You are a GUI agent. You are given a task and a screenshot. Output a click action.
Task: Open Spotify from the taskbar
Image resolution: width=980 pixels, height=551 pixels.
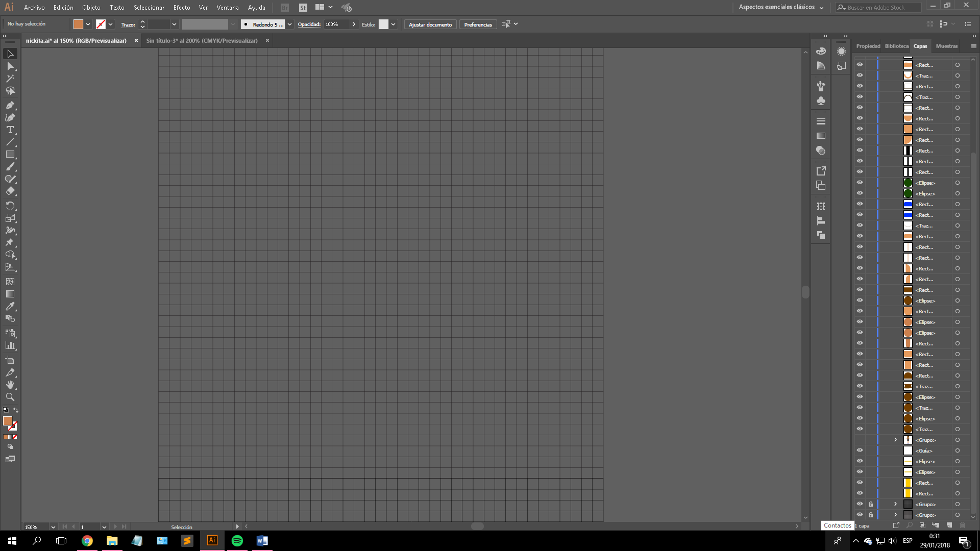(x=237, y=541)
